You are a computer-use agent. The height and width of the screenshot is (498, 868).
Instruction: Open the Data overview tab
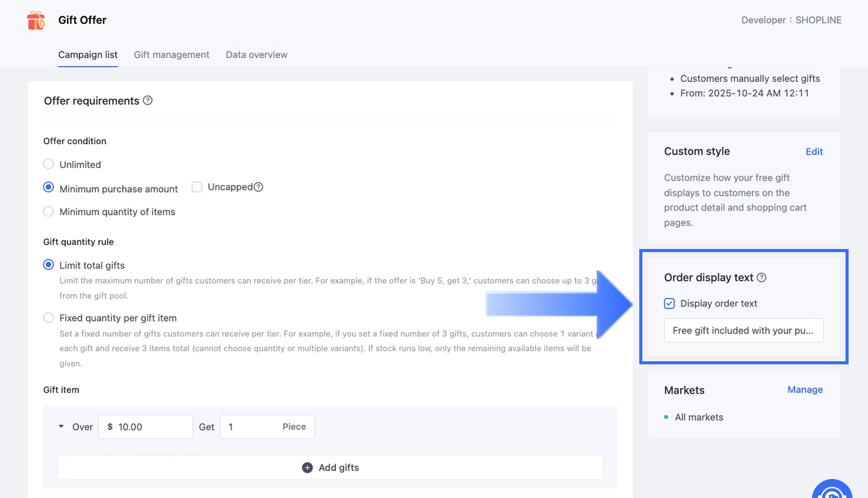[x=256, y=55]
